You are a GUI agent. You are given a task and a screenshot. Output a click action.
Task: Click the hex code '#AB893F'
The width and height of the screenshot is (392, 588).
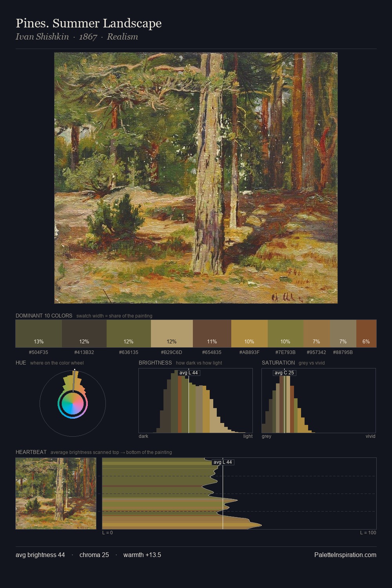249,352
